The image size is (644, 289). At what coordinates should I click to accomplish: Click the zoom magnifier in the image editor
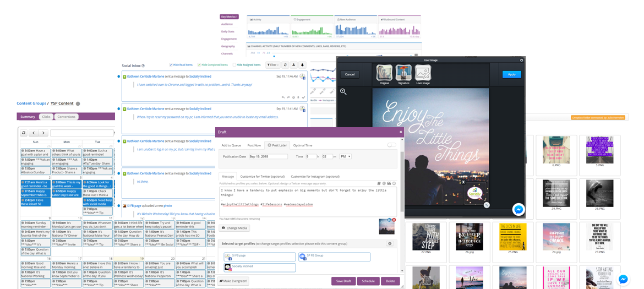(343, 91)
